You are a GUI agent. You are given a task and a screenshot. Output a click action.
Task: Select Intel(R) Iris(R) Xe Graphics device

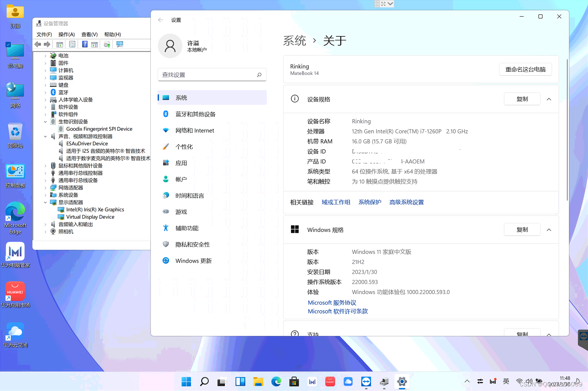pos(95,210)
